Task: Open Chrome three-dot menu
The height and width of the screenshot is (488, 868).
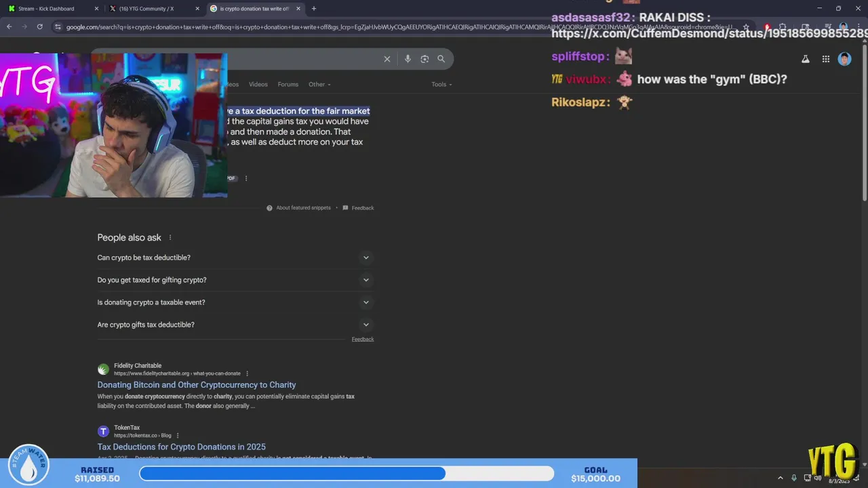Action: [x=859, y=27]
